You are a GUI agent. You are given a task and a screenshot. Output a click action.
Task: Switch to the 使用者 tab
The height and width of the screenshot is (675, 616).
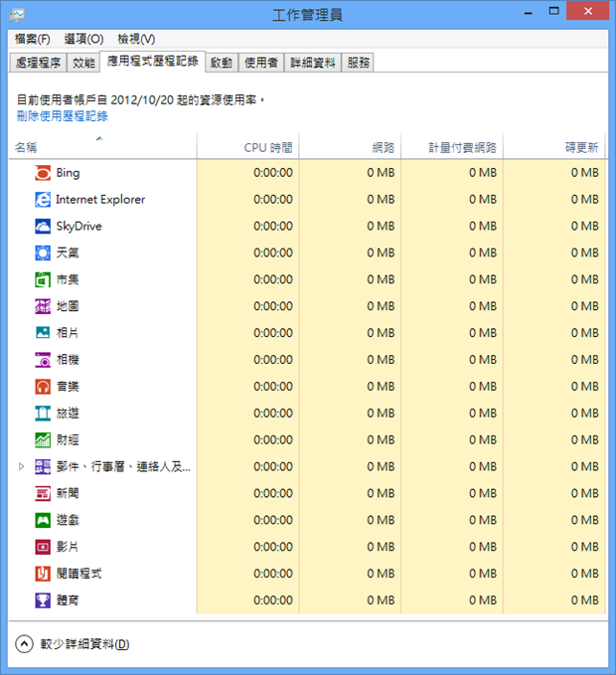click(x=261, y=63)
